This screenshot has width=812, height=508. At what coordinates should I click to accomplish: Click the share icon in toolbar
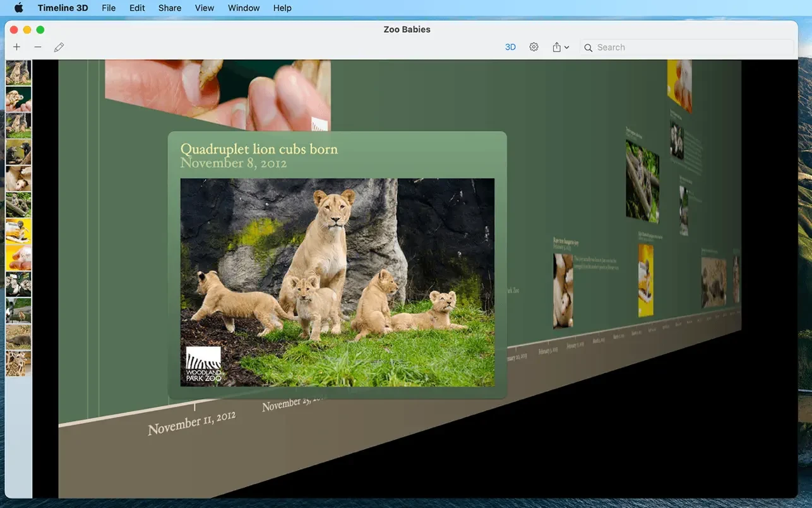[556, 47]
